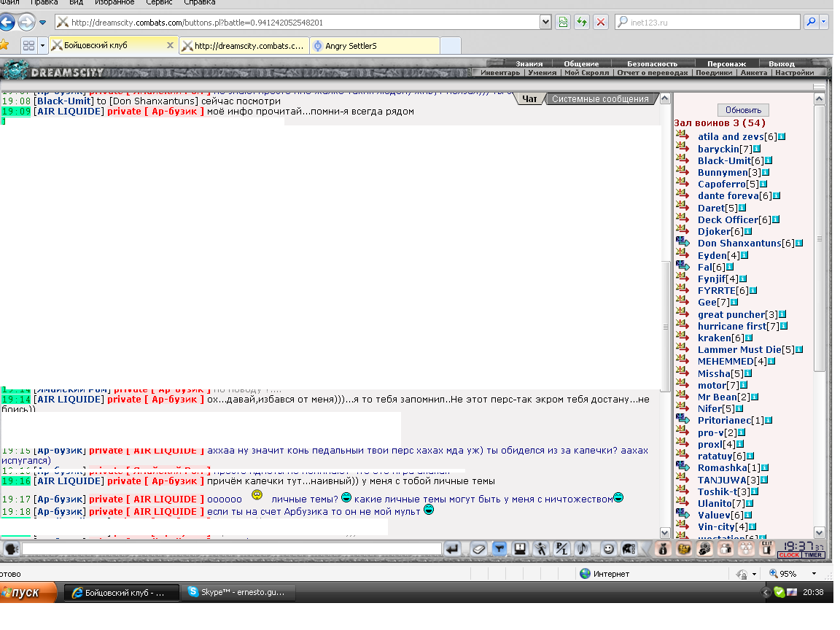Click the Favorites star icon

(4, 45)
